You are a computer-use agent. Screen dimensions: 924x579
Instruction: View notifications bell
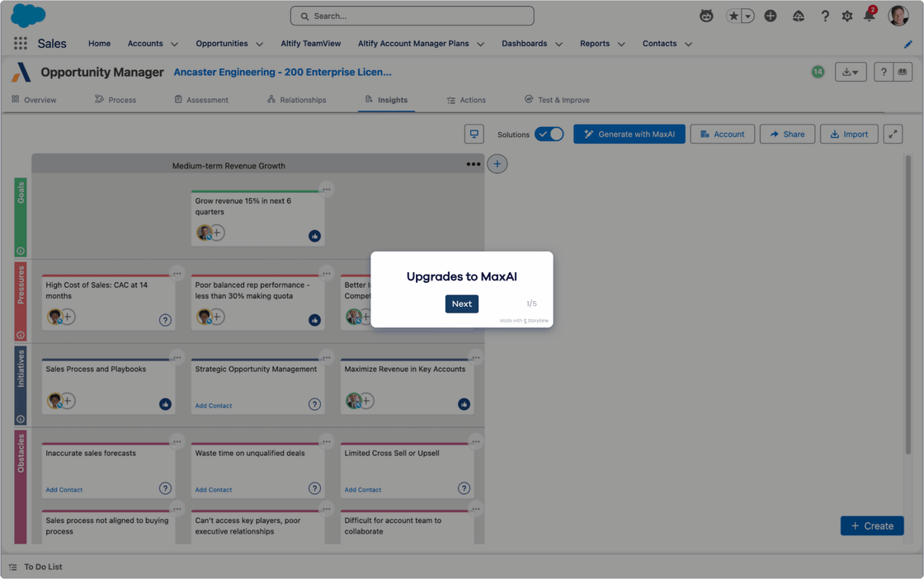869,16
